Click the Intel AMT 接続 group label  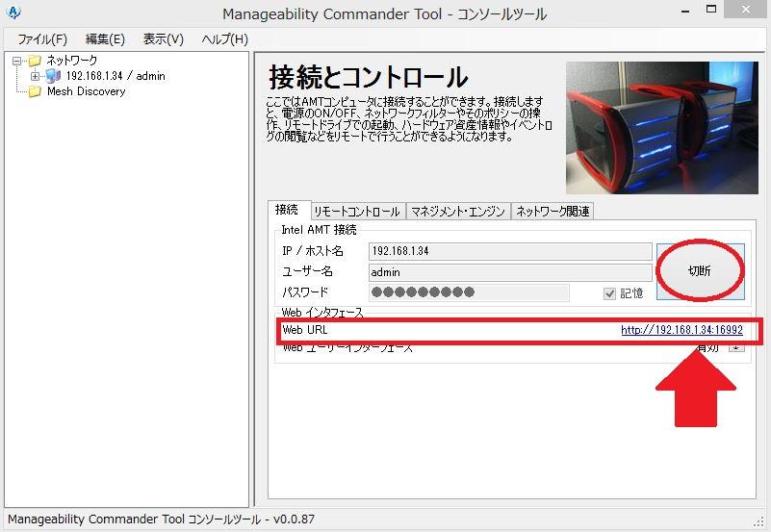coord(319,230)
